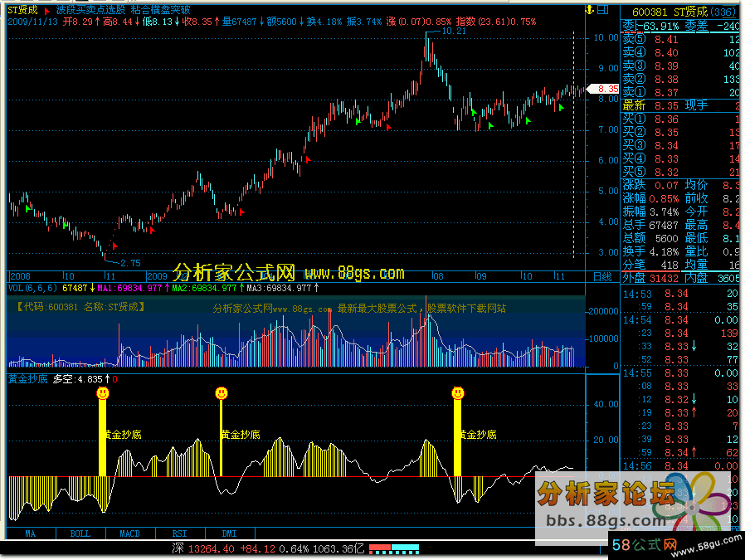745x560 pixels.
Task: Click the 卖④ 8.40 order row
Action: click(x=681, y=53)
